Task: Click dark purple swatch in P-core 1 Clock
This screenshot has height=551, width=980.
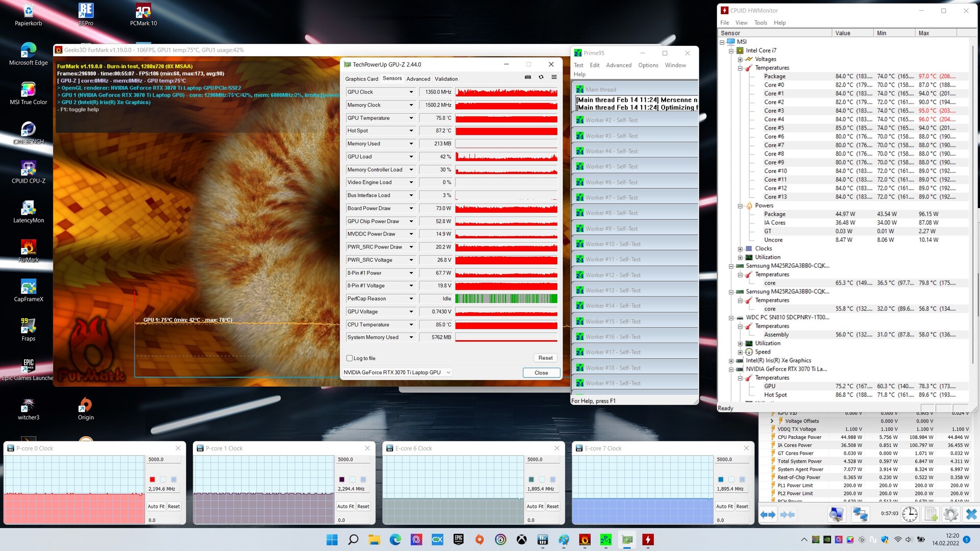Action: (x=341, y=480)
